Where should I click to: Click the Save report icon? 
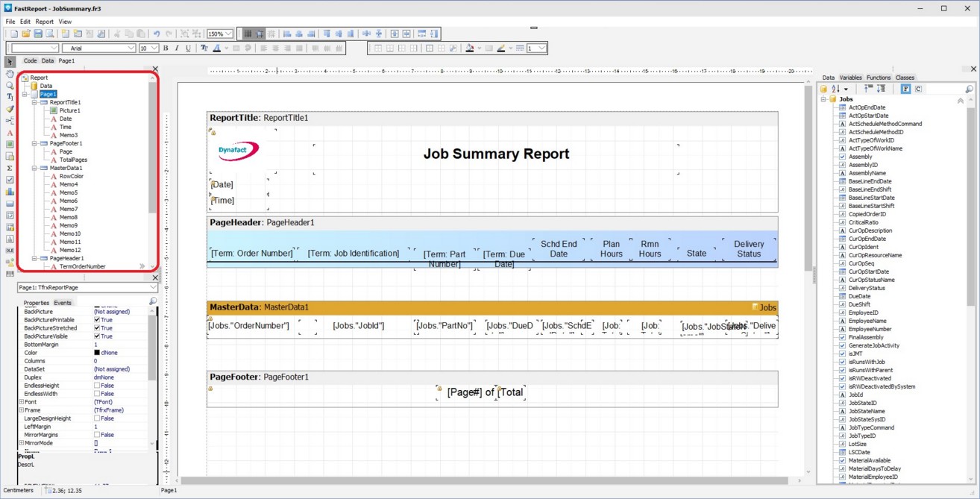[38, 34]
